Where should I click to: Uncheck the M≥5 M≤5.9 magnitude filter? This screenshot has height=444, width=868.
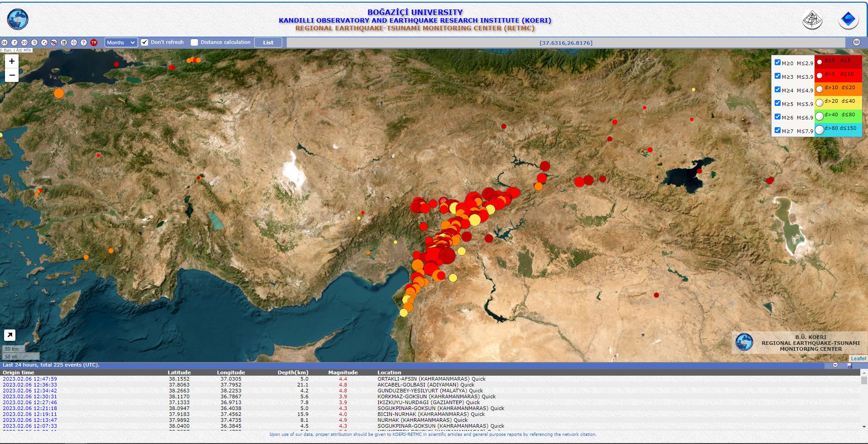pyautogui.click(x=777, y=103)
